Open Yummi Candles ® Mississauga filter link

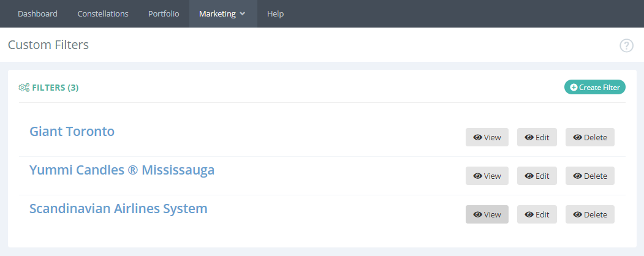click(x=122, y=170)
